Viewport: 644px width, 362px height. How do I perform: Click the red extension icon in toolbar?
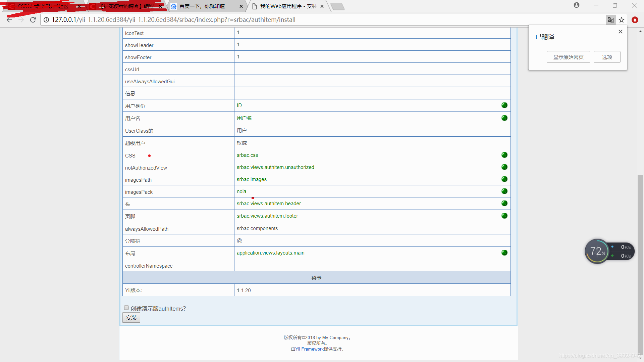point(635,20)
